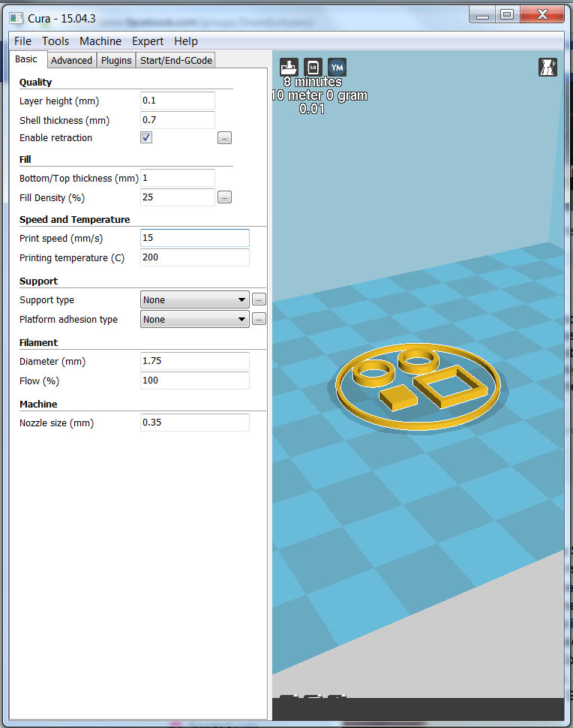Click the Nozzle size input field
The width and height of the screenshot is (573, 728).
click(x=195, y=423)
